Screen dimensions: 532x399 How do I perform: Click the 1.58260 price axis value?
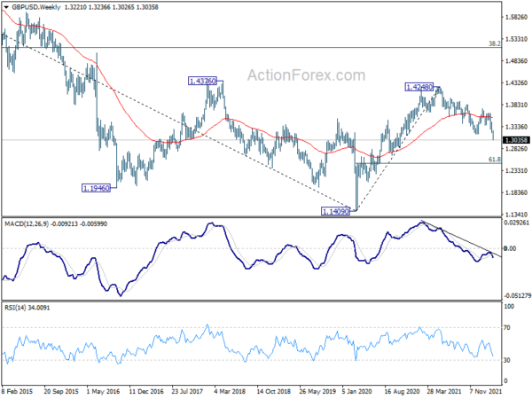[516, 17]
